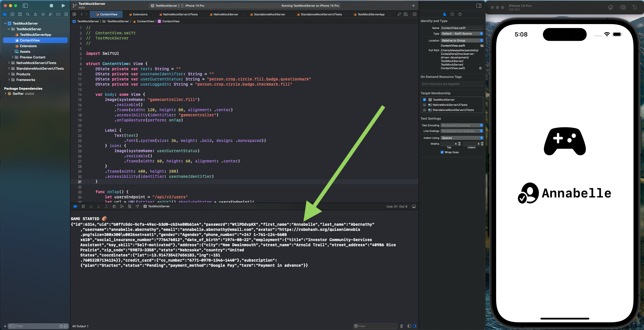Image resolution: width=644 pixels, height=330 pixels.
Task: Open the Find navigator magnifier icon
Action: [x=28, y=14]
